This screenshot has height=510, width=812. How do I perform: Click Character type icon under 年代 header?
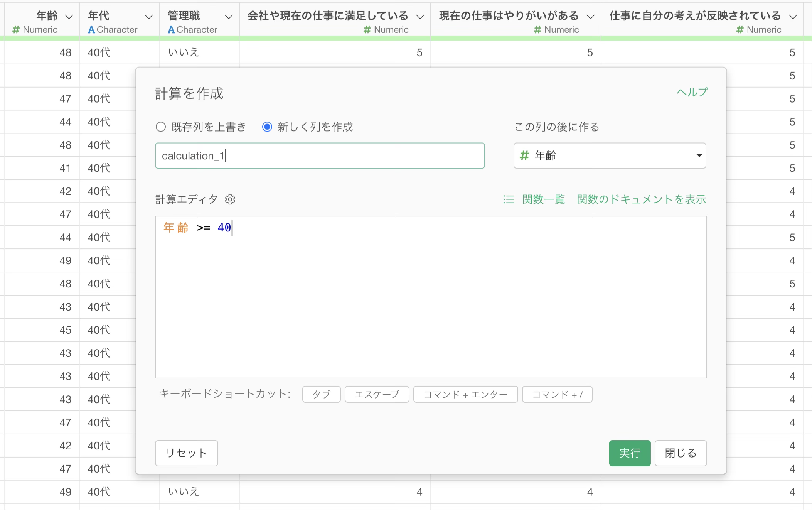[x=91, y=30]
